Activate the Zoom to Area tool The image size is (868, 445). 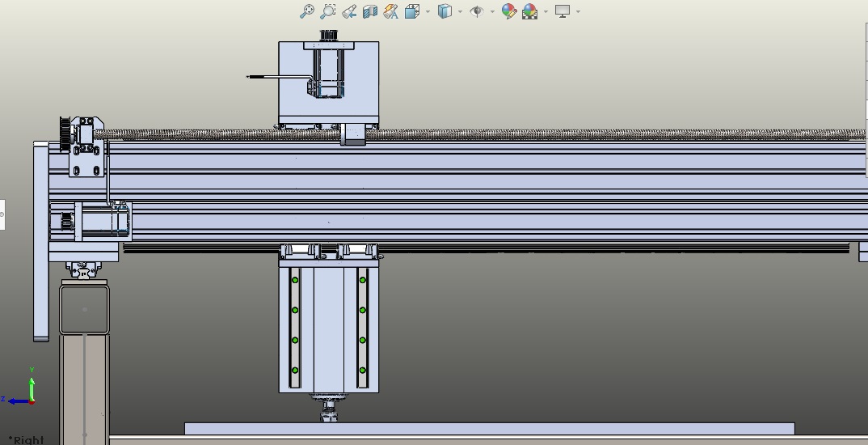pyautogui.click(x=328, y=11)
